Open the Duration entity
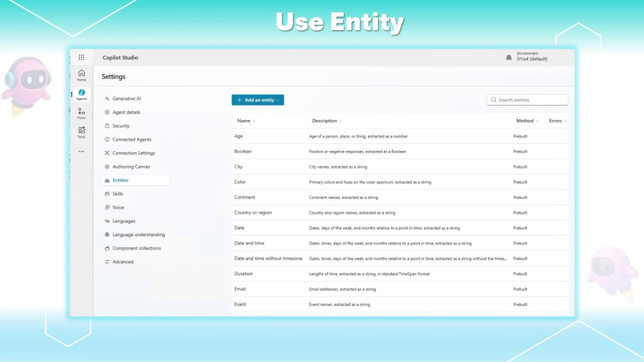 click(243, 274)
